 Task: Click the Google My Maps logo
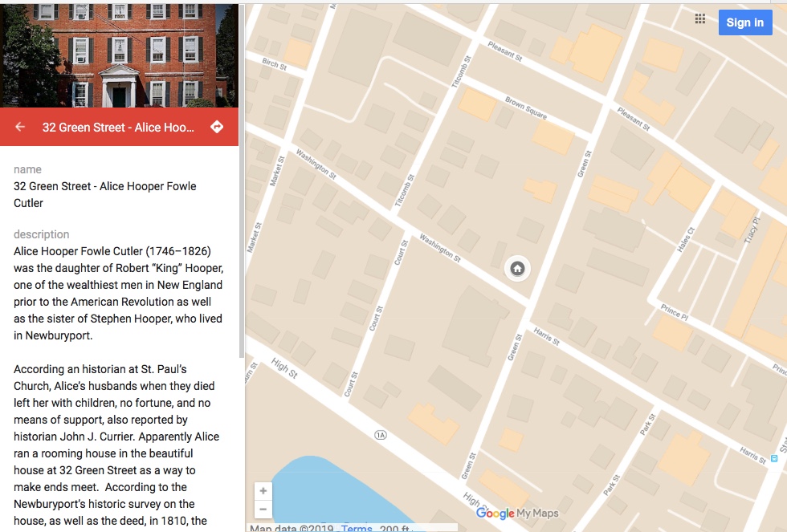[516, 514]
